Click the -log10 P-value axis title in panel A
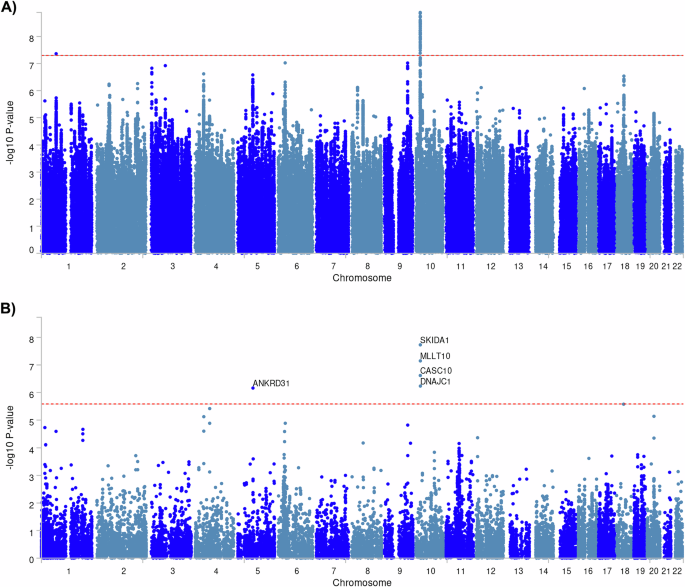 (x=10, y=133)
